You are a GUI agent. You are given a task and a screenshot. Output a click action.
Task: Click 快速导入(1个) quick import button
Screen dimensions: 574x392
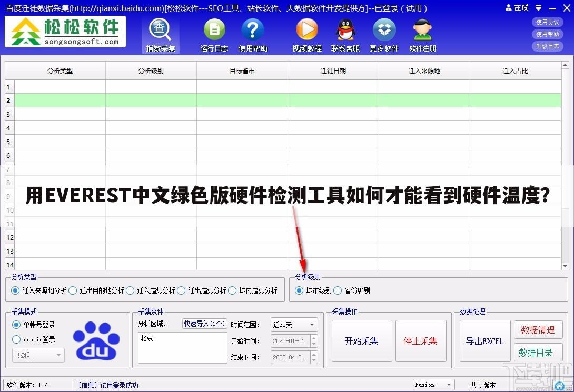click(x=205, y=324)
